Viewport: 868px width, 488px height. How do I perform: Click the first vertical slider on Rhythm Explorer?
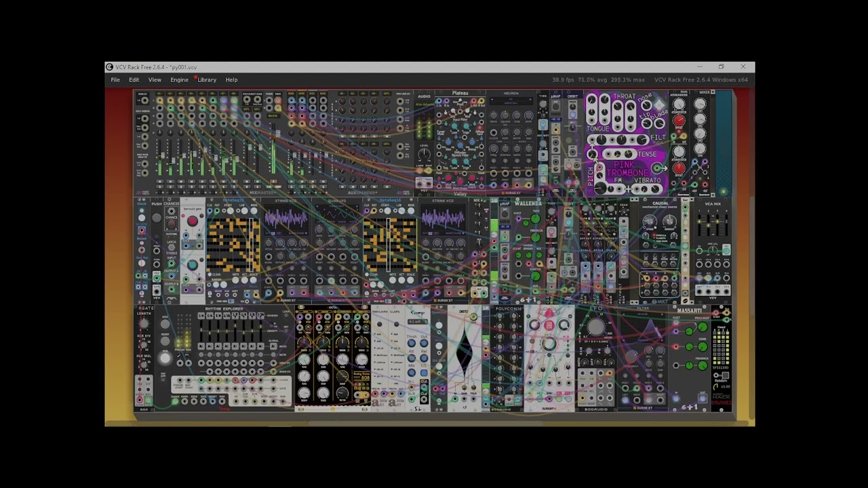point(201,332)
